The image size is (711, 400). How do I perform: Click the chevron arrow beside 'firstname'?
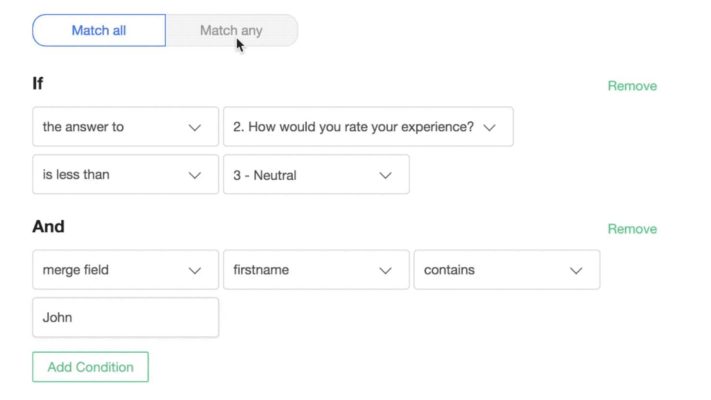point(385,271)
